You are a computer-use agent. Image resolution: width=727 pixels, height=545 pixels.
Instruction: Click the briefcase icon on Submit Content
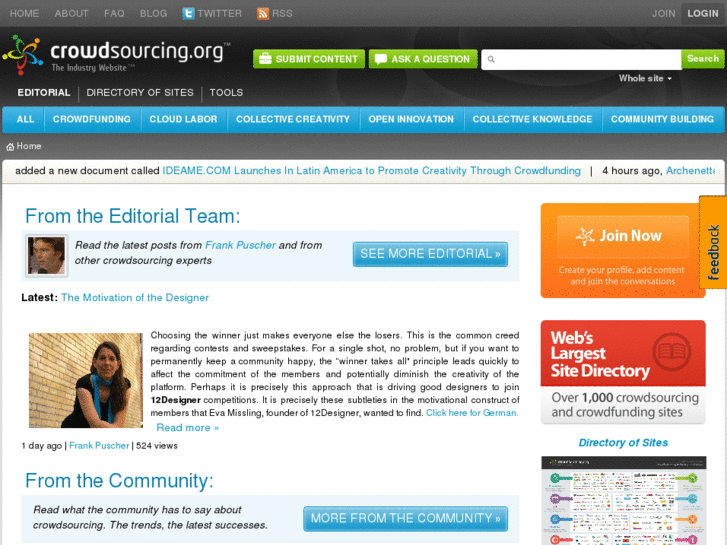[x=265, y=59]
